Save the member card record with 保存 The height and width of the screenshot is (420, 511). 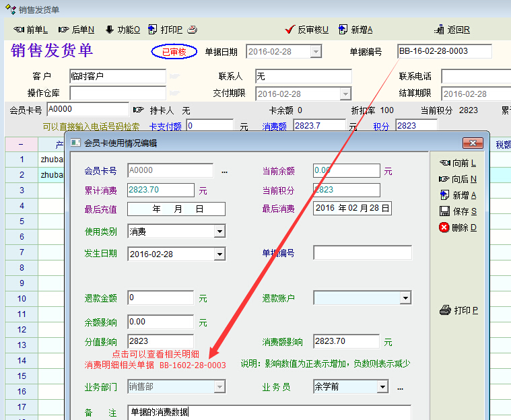(458, 211)
